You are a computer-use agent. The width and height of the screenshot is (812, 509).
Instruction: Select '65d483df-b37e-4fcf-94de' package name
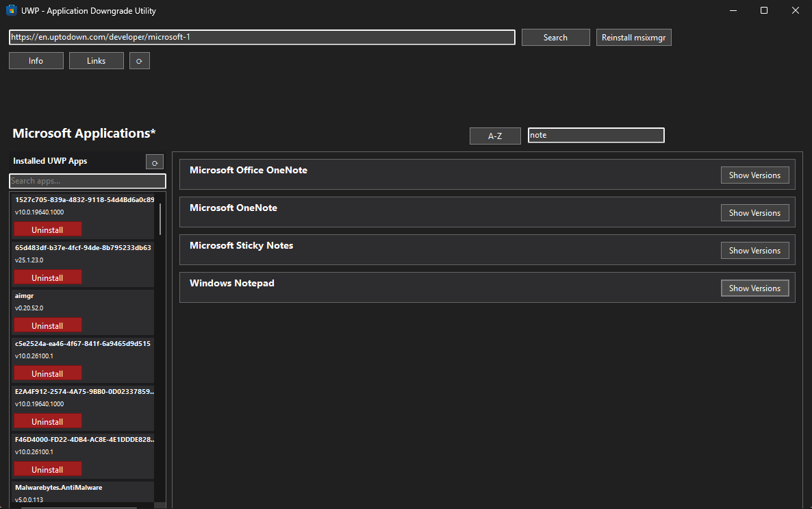pos(83,248)
